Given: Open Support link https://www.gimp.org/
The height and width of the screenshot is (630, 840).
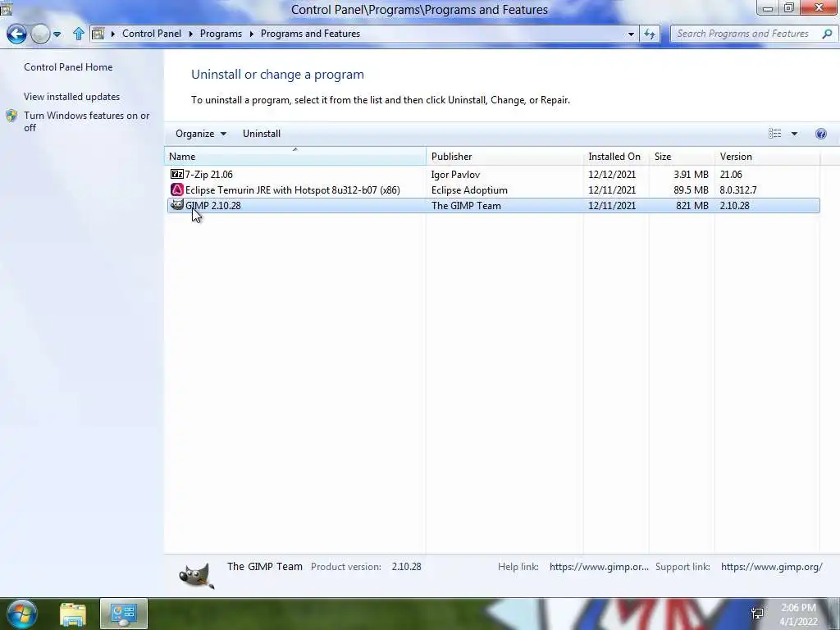Looking at the screenshot, I should [x=771, y=566].
